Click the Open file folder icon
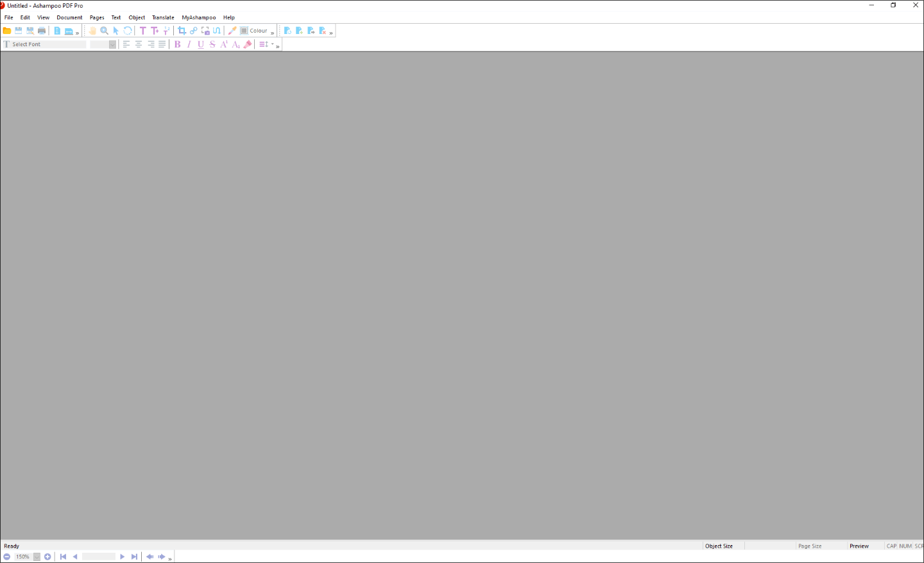 click(7, 31)
